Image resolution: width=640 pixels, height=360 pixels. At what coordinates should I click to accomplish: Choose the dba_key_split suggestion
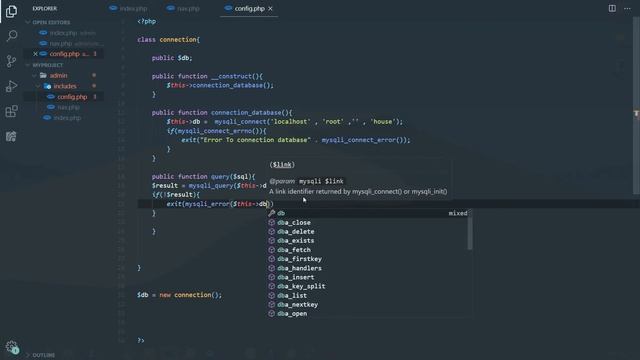(x=367, y=286)
